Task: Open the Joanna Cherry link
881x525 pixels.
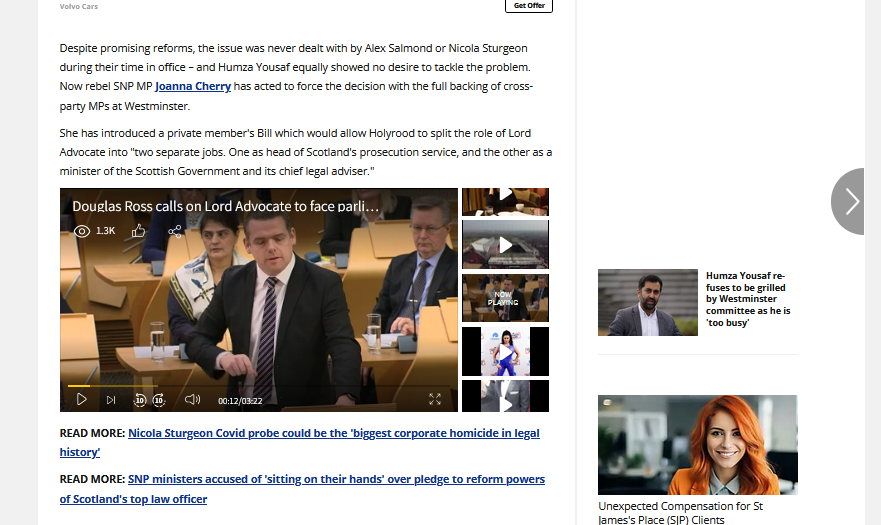Action: 193,86
